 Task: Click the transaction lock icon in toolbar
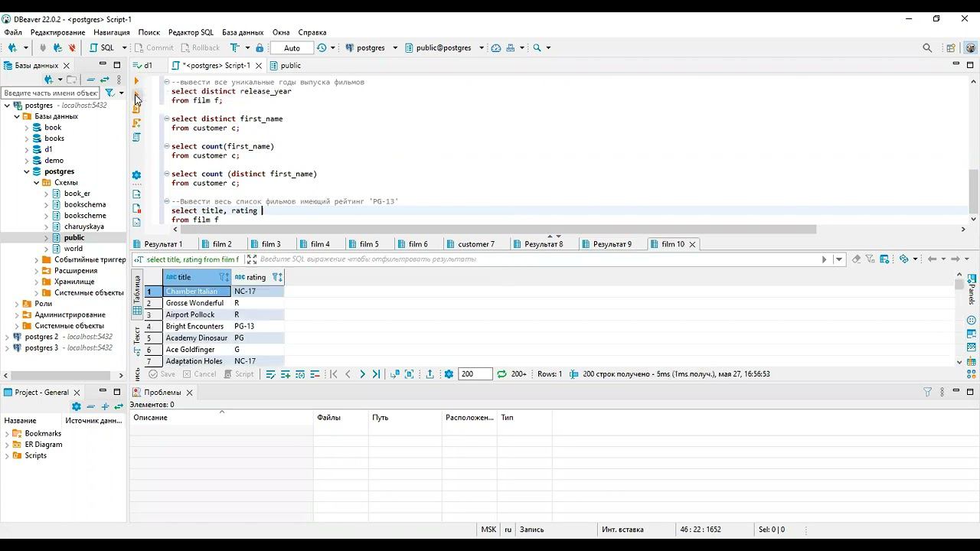260,47
